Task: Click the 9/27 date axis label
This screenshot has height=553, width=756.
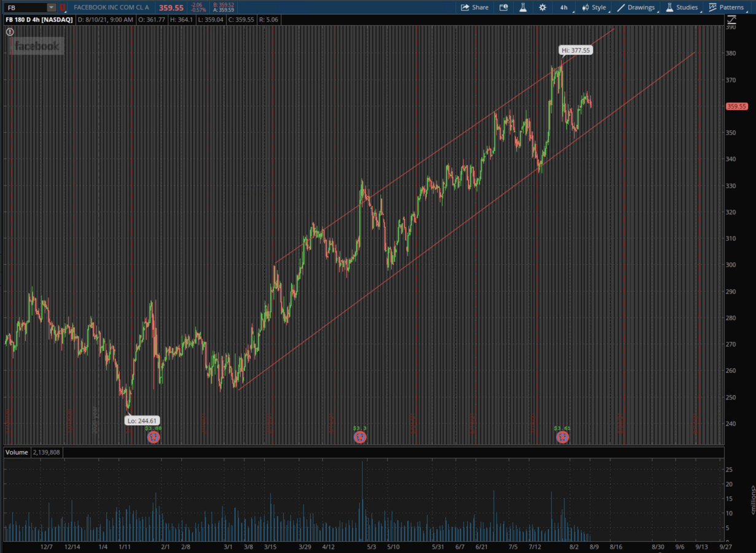Action: 726,546
